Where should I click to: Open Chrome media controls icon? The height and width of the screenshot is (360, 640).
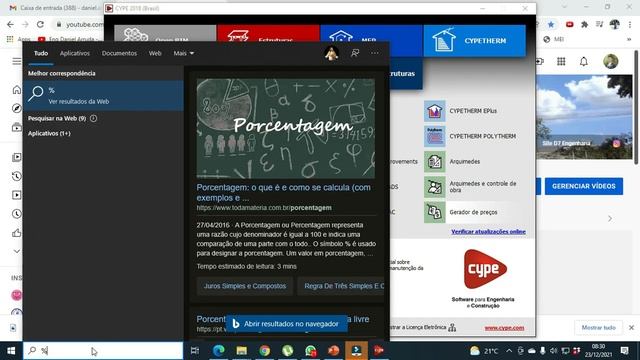(x=599, y=24)
